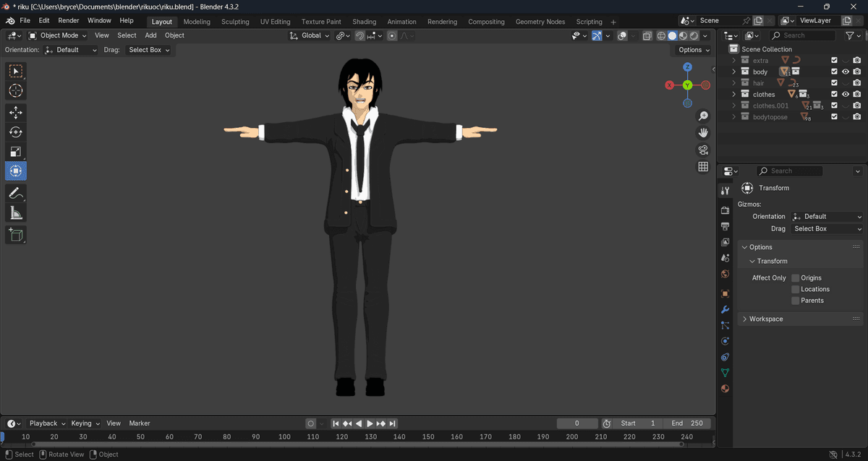The image size is (868, 461).
Task: Enable the Locations checkbox
Action: pyautogui.click(x=796, y=290)
